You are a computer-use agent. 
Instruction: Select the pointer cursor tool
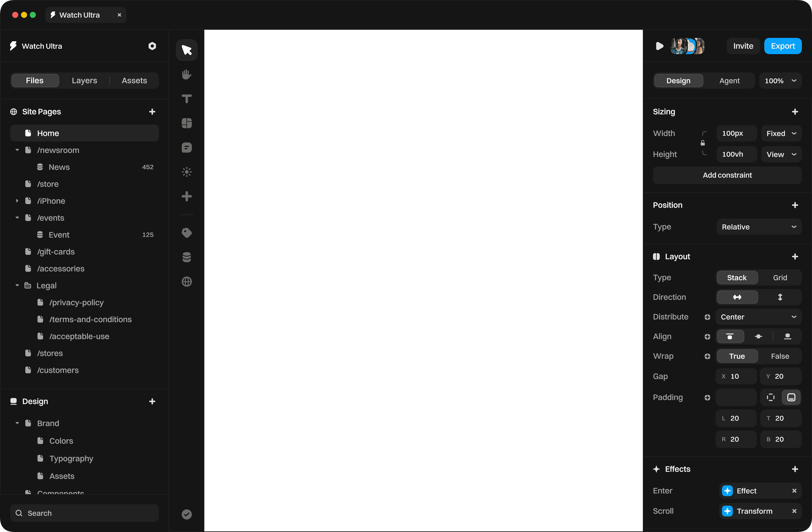pyautogui.click(x=187, y=50)
